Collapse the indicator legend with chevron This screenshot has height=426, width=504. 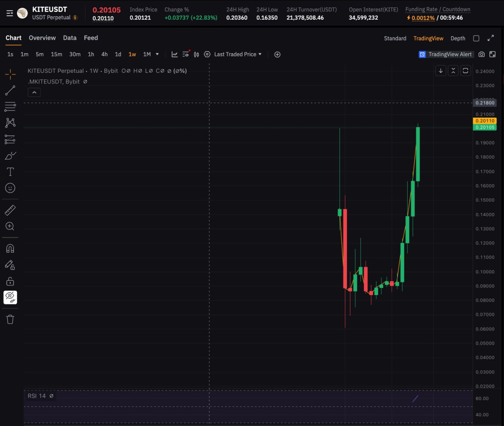(x=34, y=93)
